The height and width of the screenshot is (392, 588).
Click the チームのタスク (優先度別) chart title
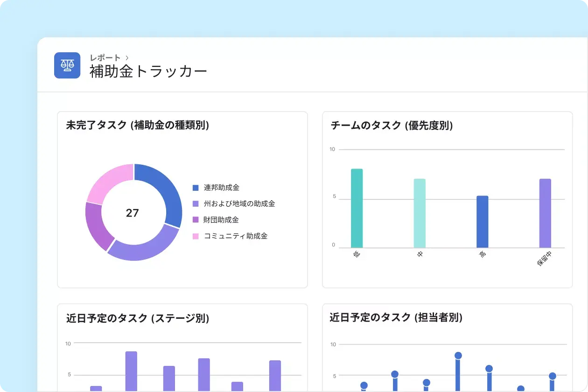[392, 125]
